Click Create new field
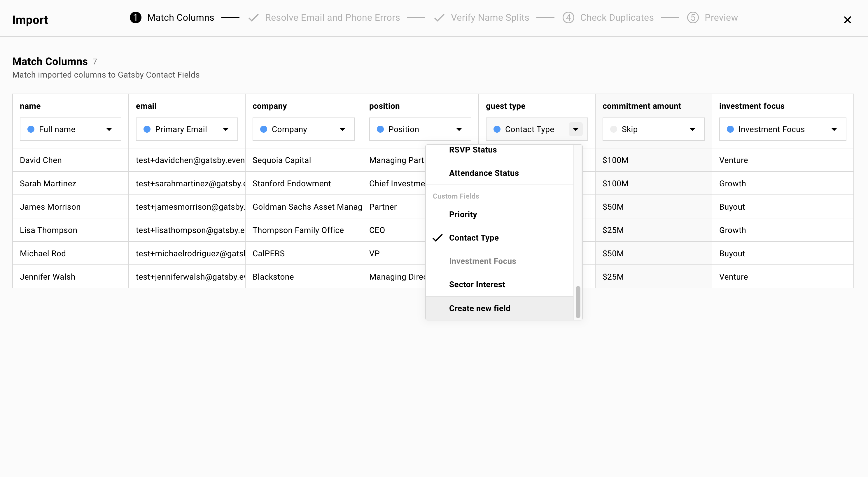 pyautogui.click(x=480, y=308)
